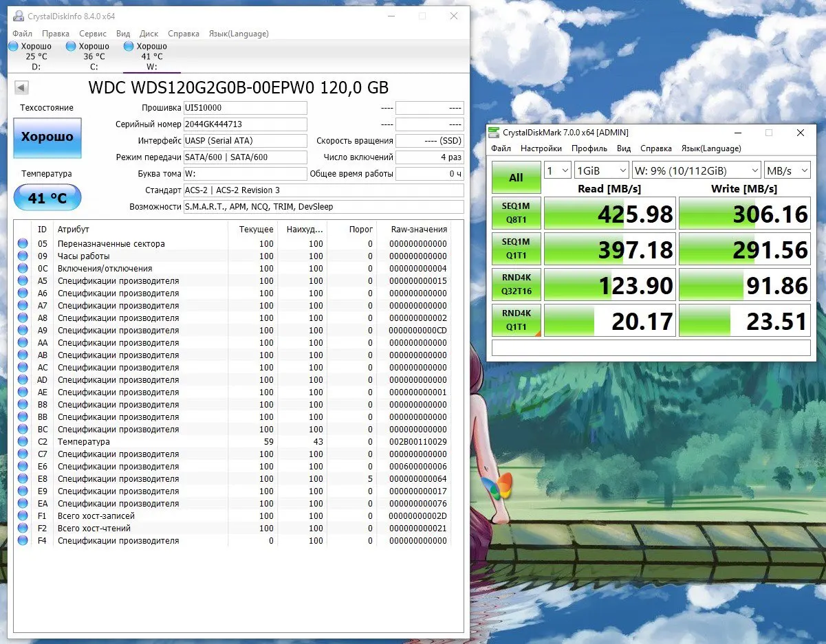Open Профиль menu in CrystalDiskMark
Image resolution: width=826 pixels, height=644 pixels.
tap(589, 148)
